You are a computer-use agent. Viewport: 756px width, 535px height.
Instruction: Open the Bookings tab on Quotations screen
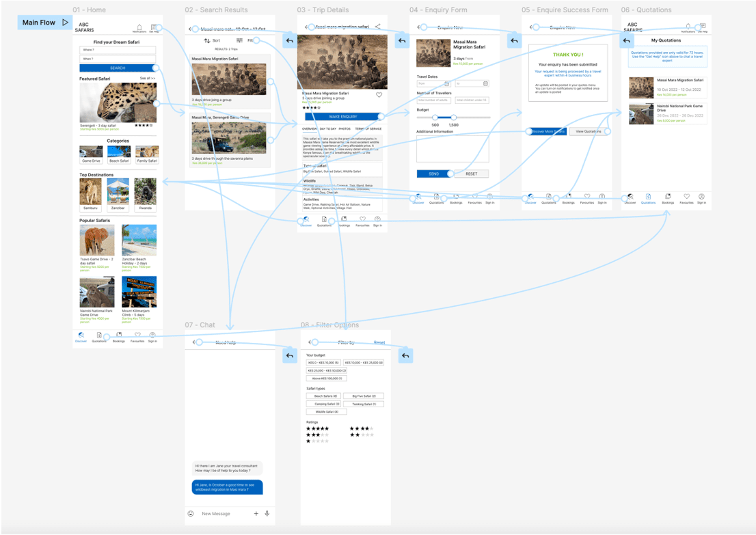[x=668, y=198]
